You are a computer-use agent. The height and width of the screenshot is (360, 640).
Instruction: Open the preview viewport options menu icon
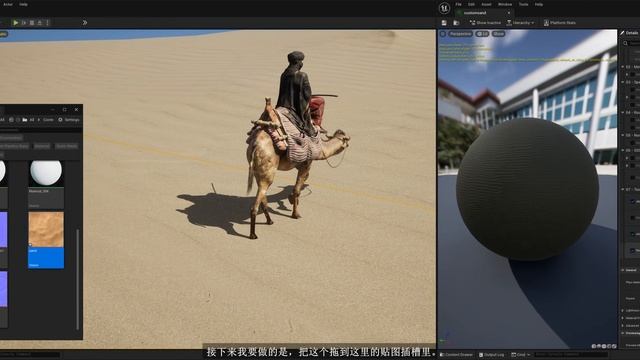(443, 34)
